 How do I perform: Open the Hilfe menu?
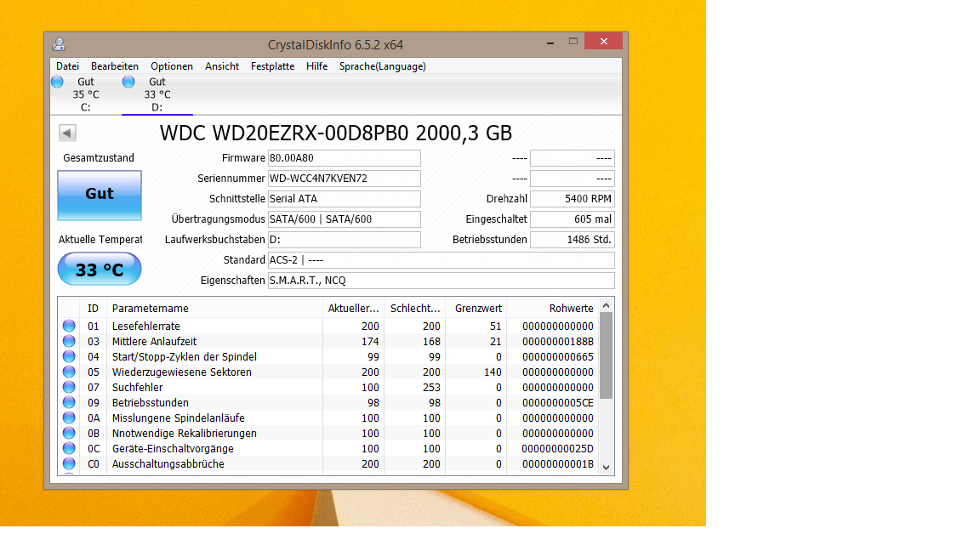pyautogui.click(x=316, y=66)
